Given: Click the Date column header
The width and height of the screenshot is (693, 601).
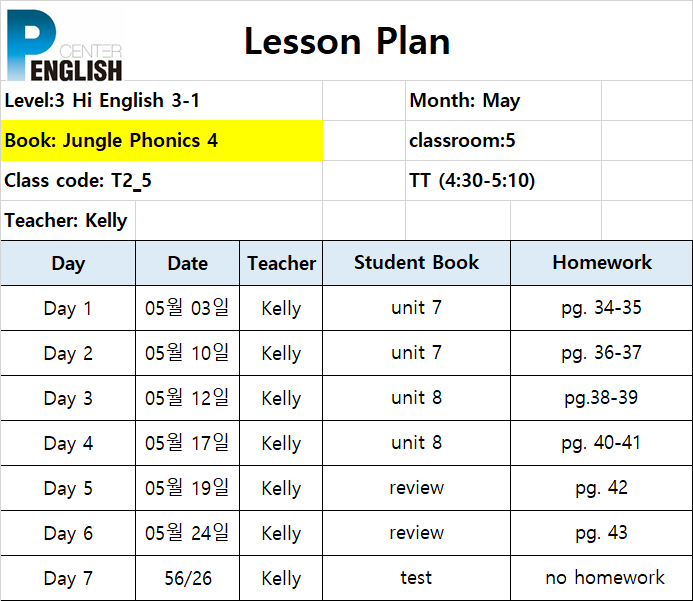Looking at the screenshot, I should tap(187, 263).
